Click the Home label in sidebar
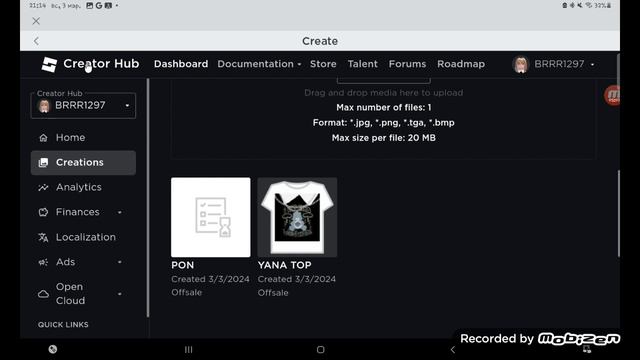This screenshot has height=360, width=640. (71, 138)
